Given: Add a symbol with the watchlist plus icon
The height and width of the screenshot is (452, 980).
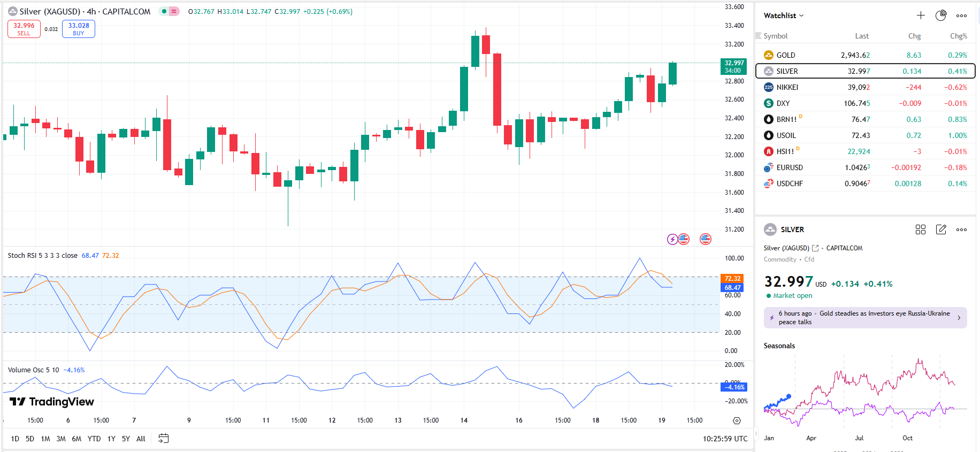Looking at the screenshot, I should tap(920, 16).
